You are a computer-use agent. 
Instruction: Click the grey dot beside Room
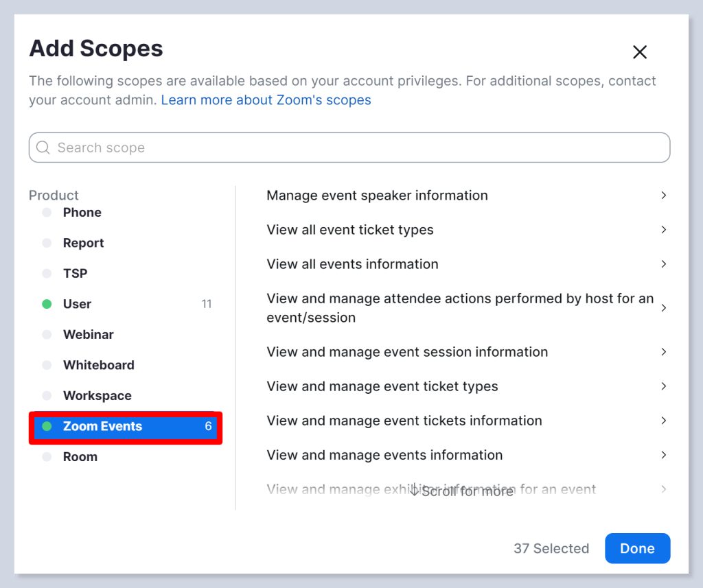click(x=47, y=457)
